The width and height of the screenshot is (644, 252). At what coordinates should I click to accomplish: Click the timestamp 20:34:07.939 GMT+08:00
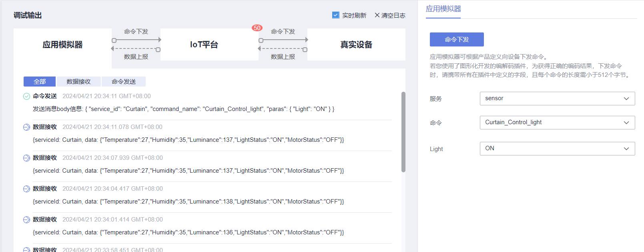(x=112, y=158)
